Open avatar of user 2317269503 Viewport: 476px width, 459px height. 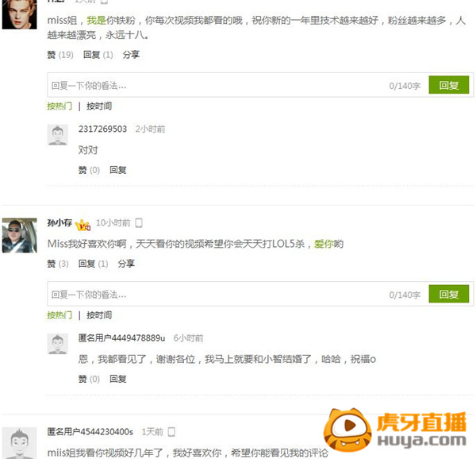click(x=58, y=134)
